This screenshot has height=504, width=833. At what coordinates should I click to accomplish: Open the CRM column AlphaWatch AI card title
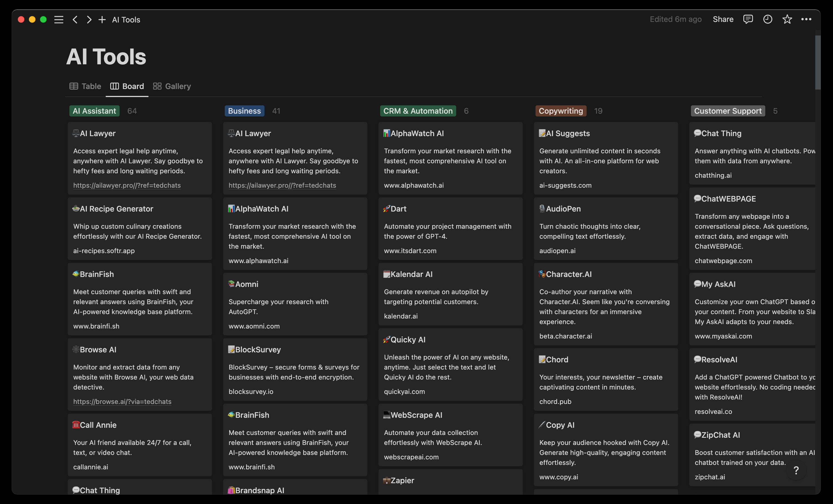tap(417, 133)
